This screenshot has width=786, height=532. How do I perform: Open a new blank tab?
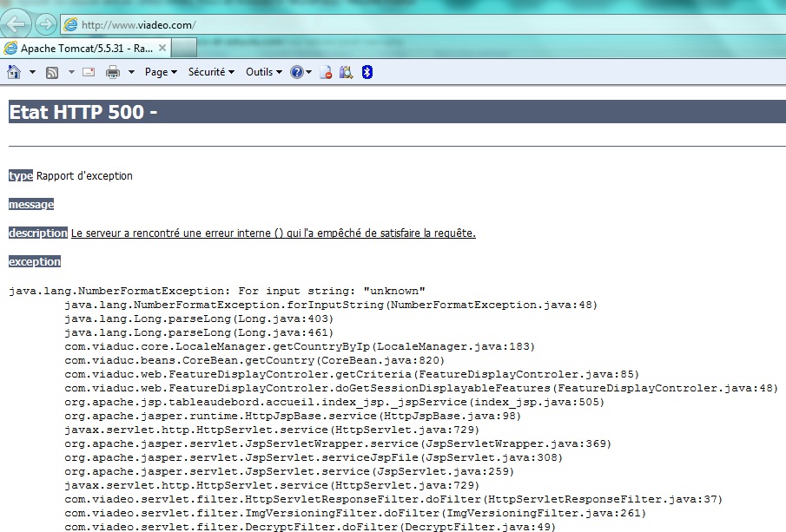pos(184,48)
